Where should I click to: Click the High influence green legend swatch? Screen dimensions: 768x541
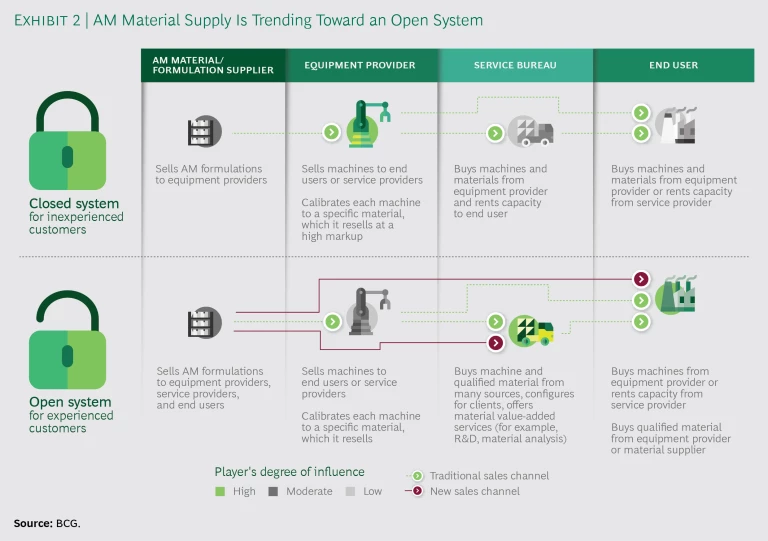coord(221,492)
